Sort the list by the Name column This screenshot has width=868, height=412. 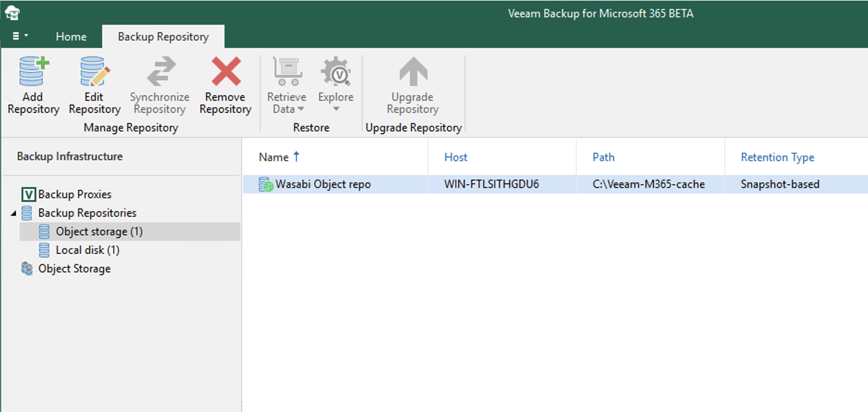click(274, 157)
